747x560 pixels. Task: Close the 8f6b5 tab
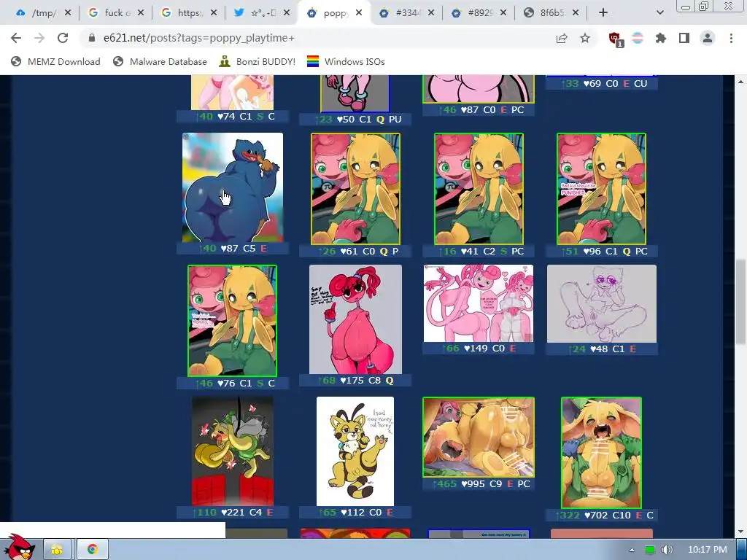coord(576,13)
